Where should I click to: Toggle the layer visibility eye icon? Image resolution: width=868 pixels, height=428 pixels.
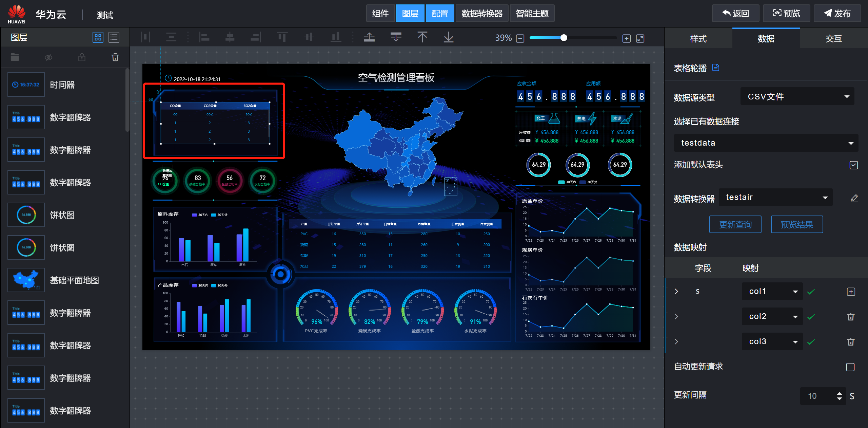click(48, 57)
